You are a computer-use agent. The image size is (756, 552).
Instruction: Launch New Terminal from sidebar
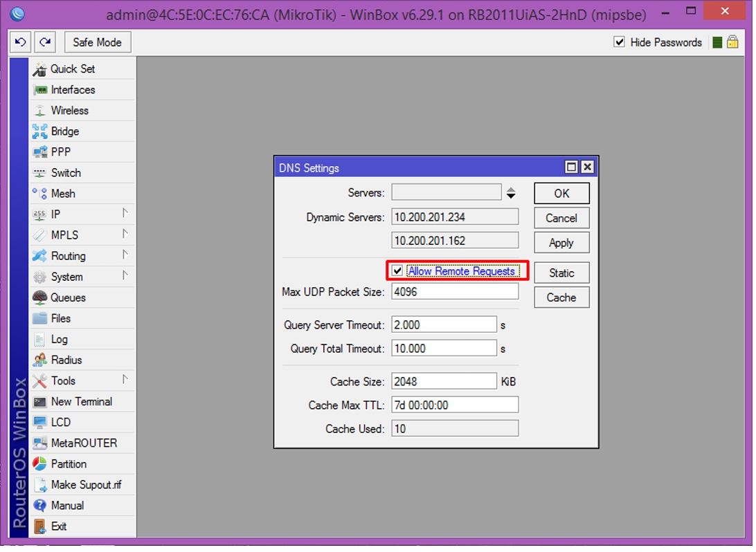(x=82, y=402)
